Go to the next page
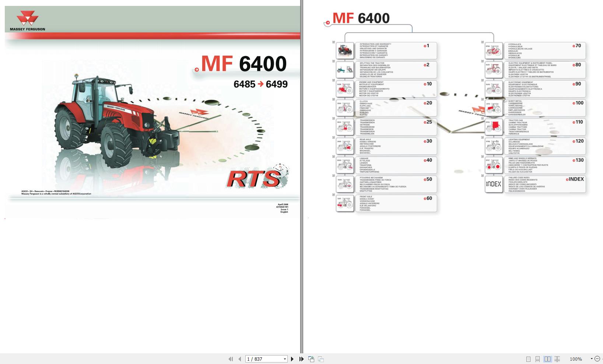603x364 pixels. pyautogui.click(x=292, y=359)
